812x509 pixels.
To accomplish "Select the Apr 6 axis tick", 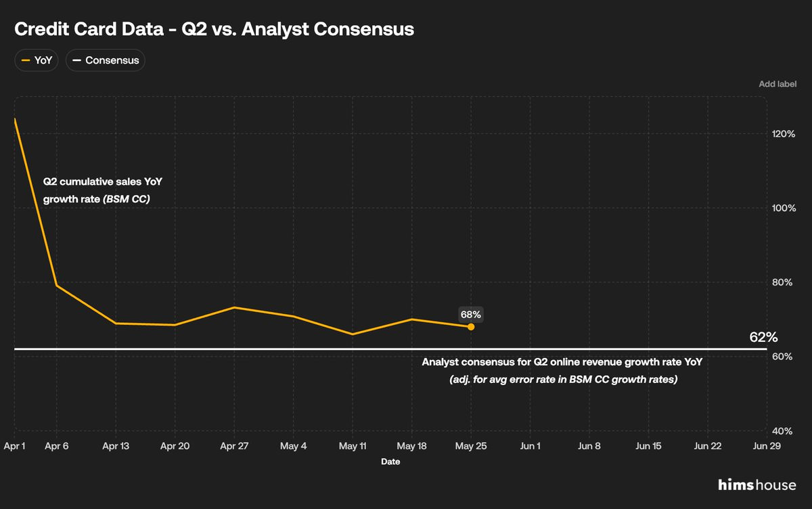I will 58,446.
